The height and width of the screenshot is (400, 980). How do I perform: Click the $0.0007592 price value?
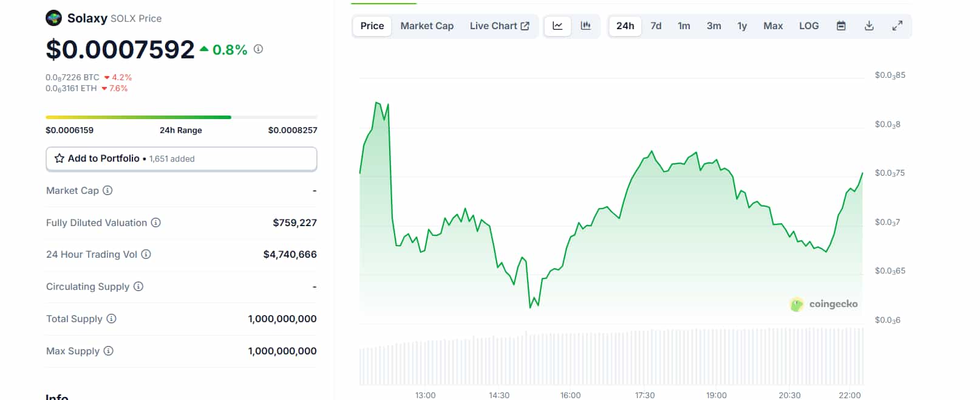[120, 49]
